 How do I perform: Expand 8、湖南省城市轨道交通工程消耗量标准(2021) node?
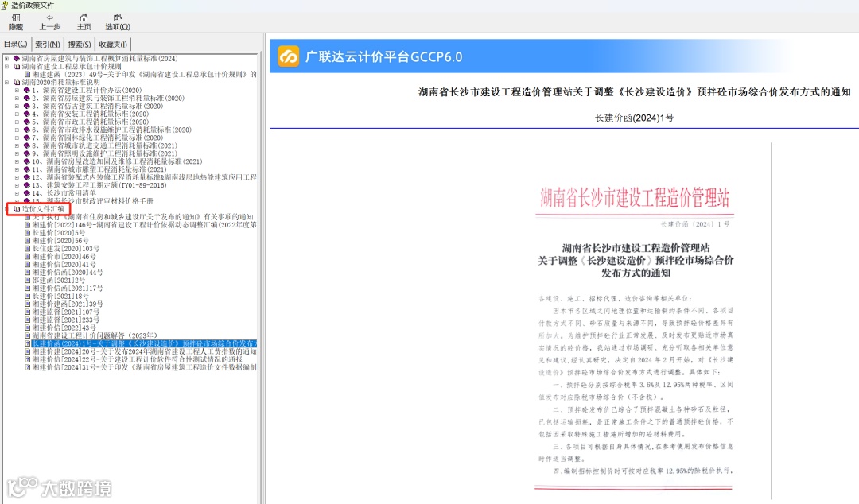[17, 145]
